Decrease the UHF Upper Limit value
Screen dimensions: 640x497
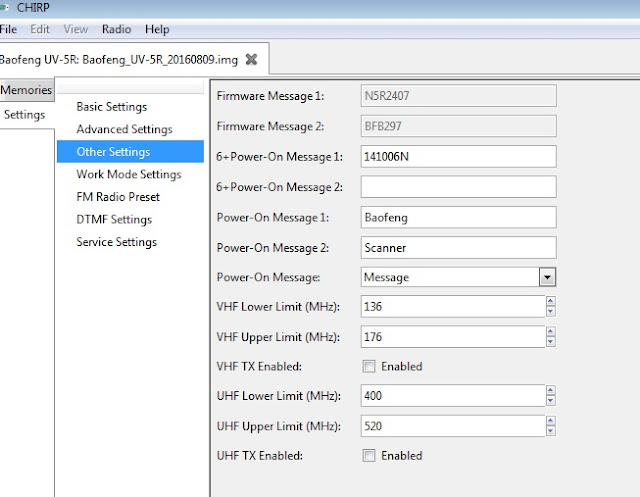pyautogui.click(x=551, y=431)
